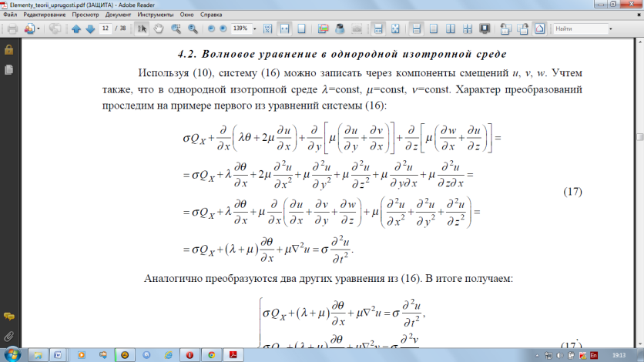This screenshot has width=644, height=362.
Task: Click the scrollbar up arrow
Action: click(640, 42)
